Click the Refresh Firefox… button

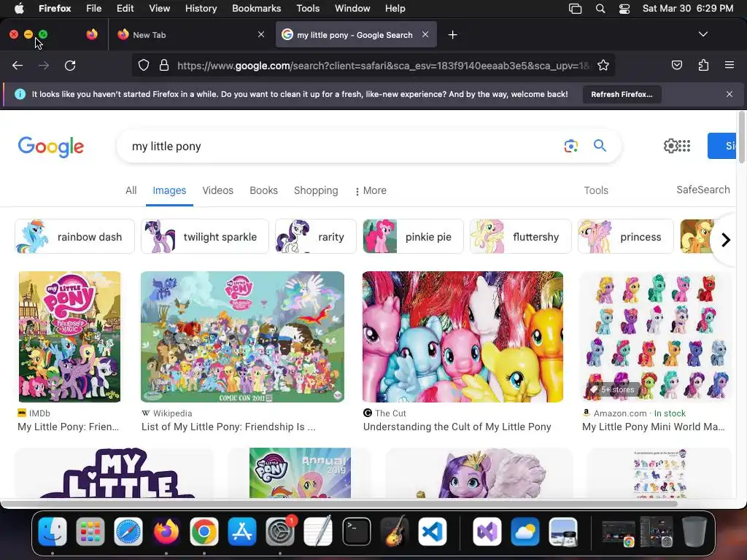coord(622,94)
